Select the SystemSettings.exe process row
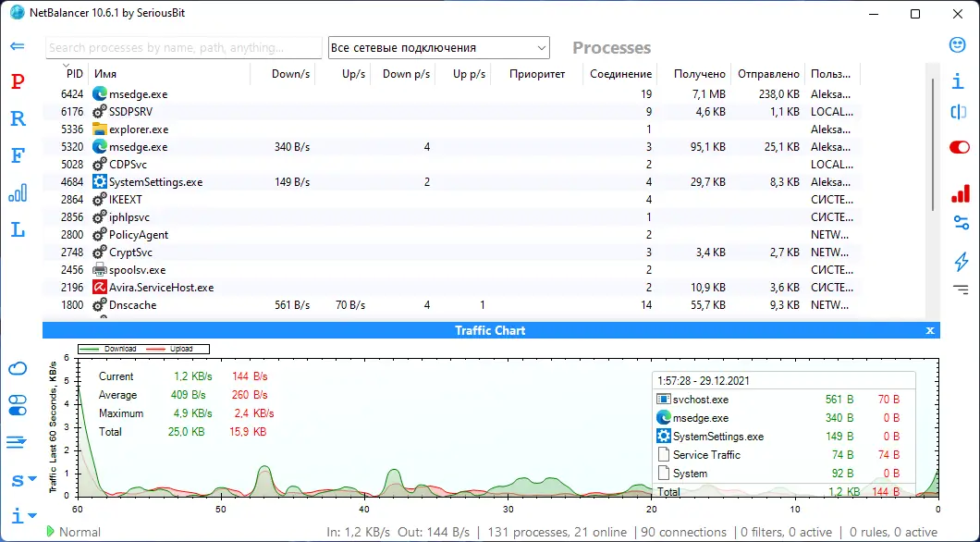This screenshot has height=542, width=980. pos(452,182)
